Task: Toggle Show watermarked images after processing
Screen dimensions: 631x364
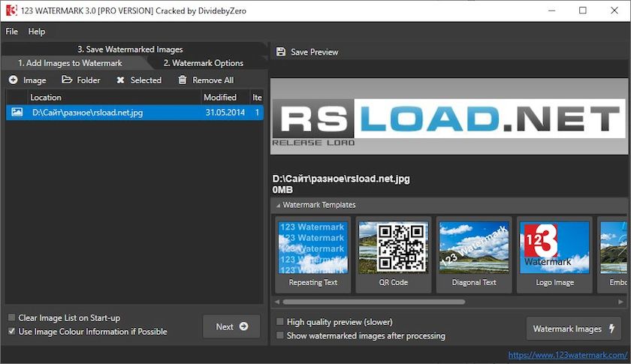Action: (x=280, y=335)
